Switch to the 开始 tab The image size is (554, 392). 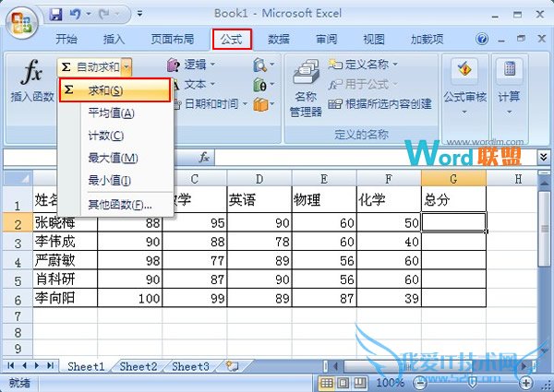66,39
